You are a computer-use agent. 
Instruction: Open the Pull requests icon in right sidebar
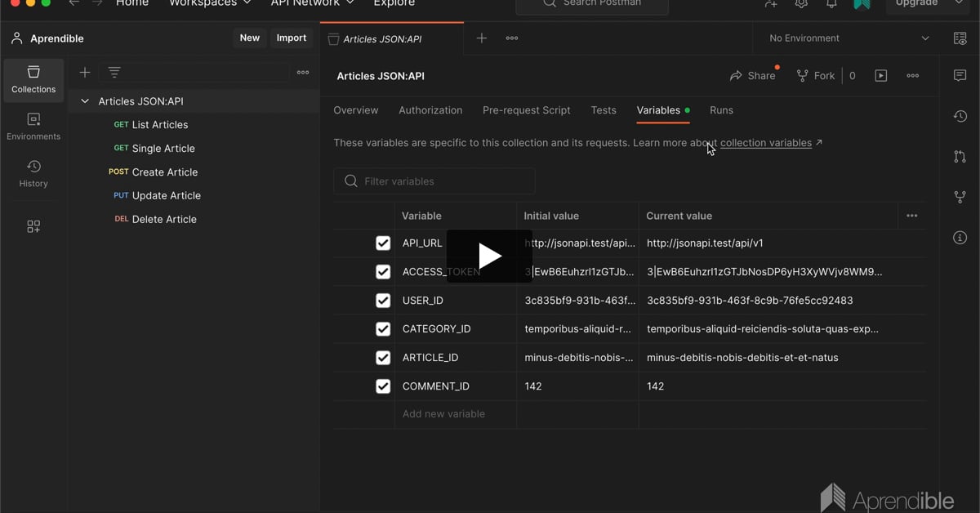[x=960, y=157]
